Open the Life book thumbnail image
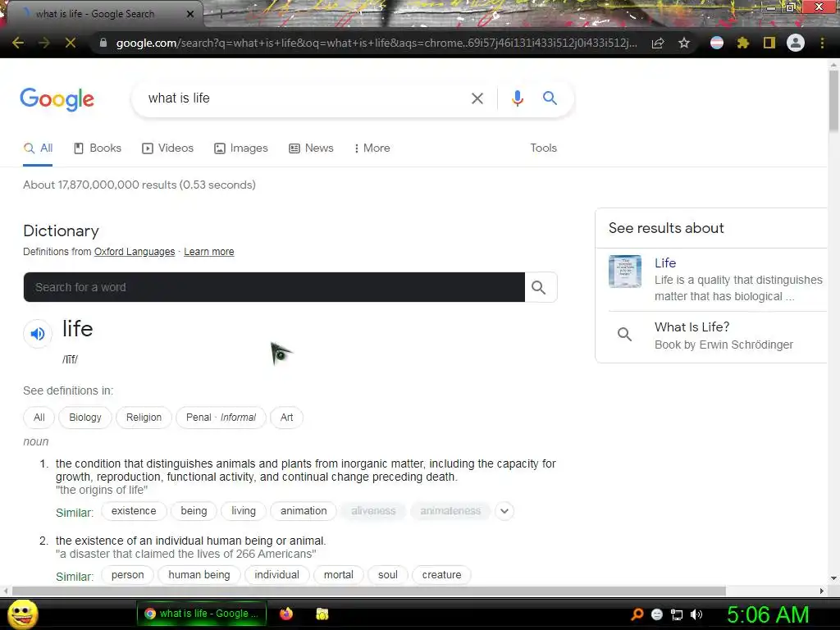 coord(624,272)
